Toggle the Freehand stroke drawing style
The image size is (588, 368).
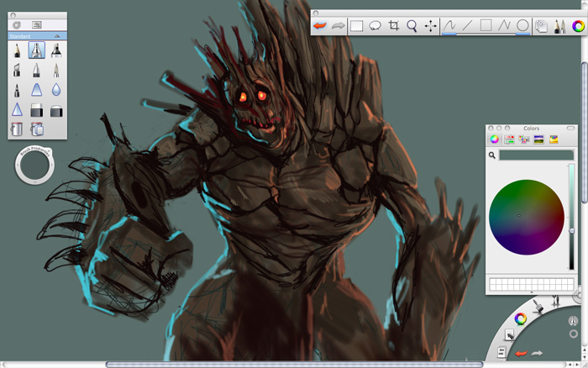[x=449, y=26]
